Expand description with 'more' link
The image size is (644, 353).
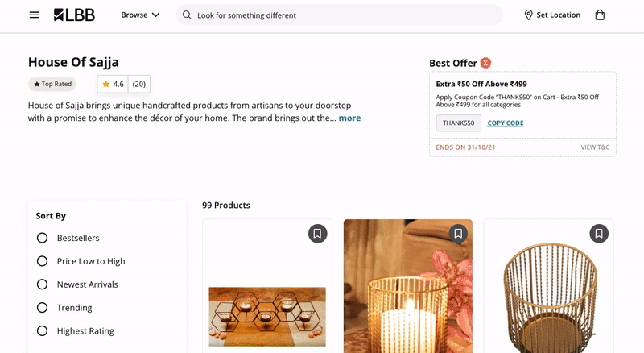[x=349, y=118]
